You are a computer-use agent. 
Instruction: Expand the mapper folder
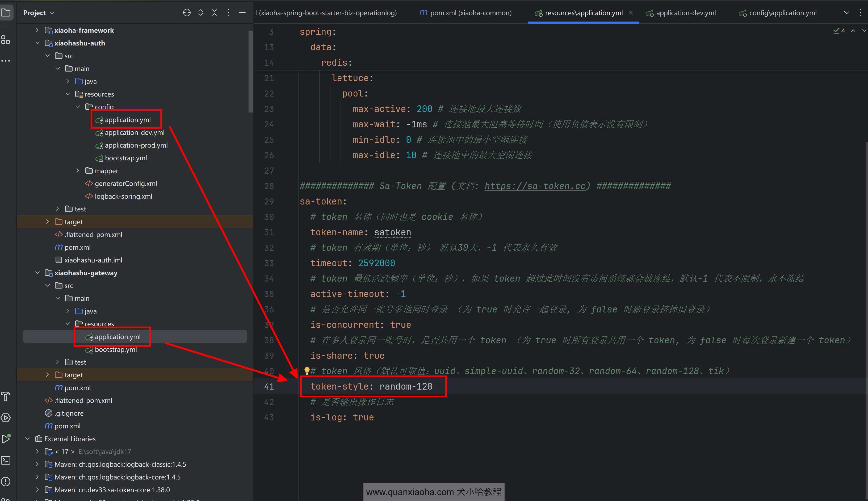[x=78, y=171]
